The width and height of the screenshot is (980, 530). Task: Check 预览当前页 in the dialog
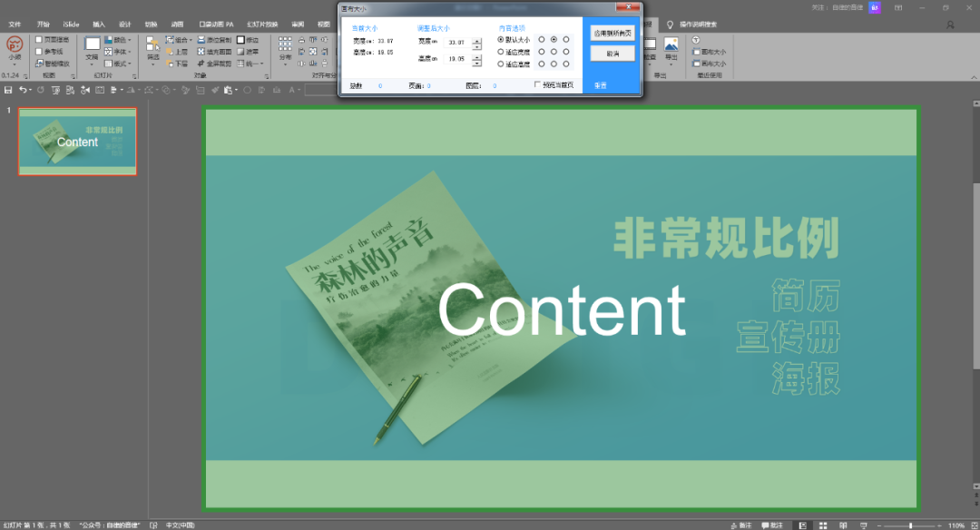[537, 84]
